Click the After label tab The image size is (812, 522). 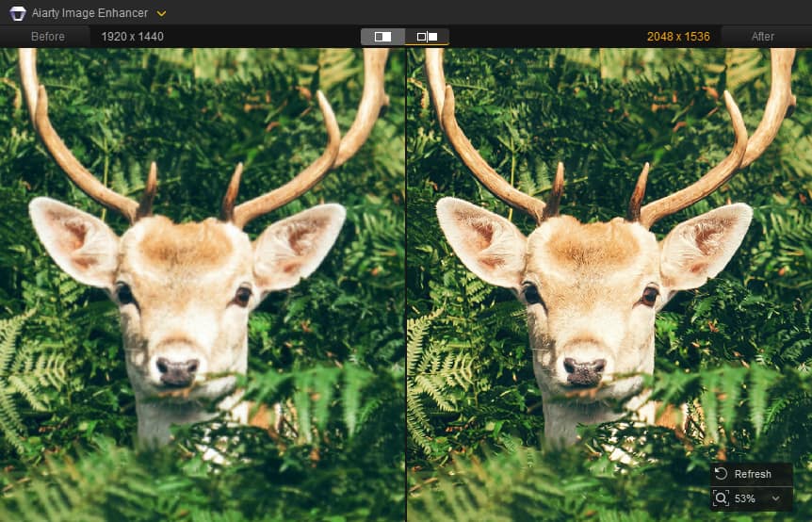[762, 37]
